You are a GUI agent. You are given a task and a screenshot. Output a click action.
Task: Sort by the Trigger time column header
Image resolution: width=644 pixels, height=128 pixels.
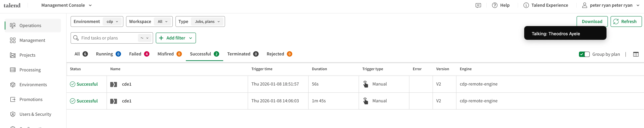pyautogui.click(x=262, y=69)
